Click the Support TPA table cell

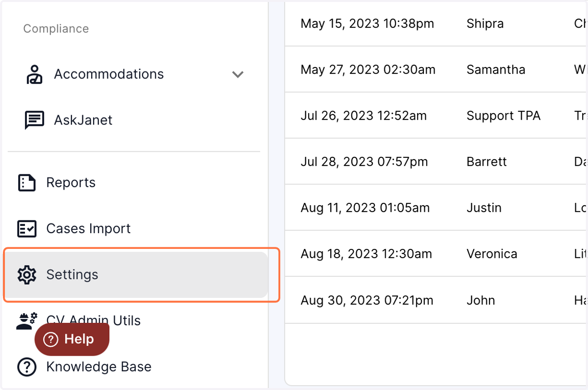coord(504,116)
